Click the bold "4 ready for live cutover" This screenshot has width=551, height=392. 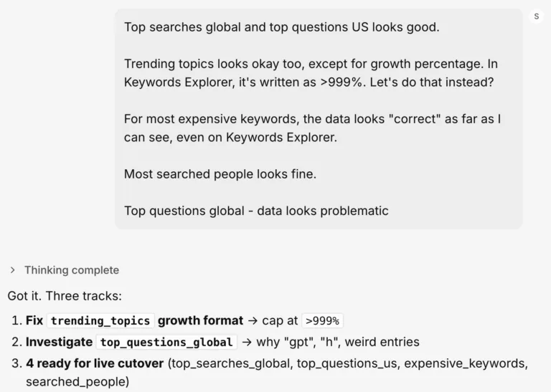pos(95,363)
